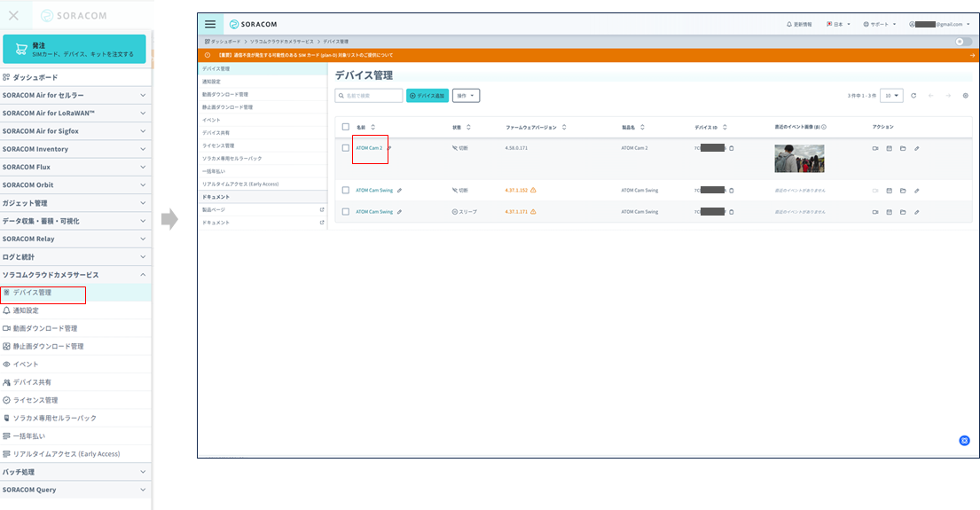Open the 日本 language dropdown
This screenshot has width=980, height=510.
[838, 24]
